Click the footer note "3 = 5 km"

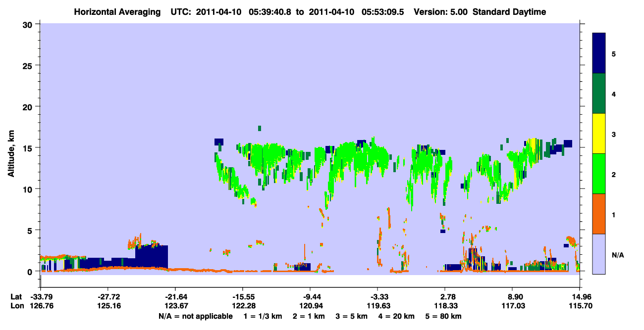click(352, 316)
